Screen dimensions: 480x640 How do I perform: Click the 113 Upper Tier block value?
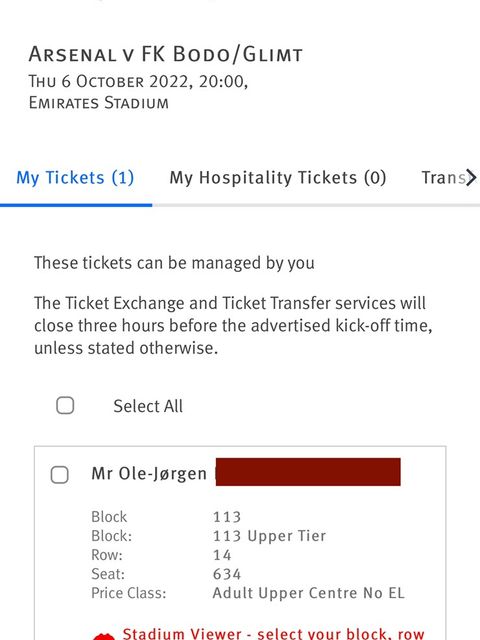(x=269, y=536)
